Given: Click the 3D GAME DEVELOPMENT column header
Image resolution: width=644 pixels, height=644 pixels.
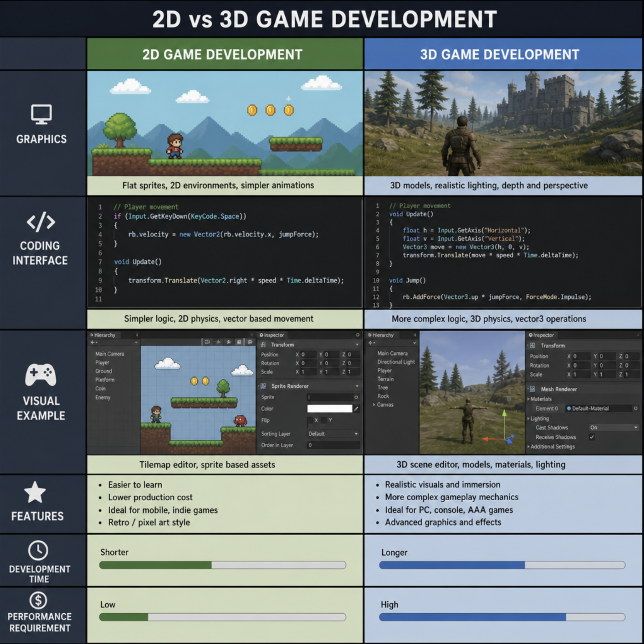Looking at the screenshot, I should point(503,54).
